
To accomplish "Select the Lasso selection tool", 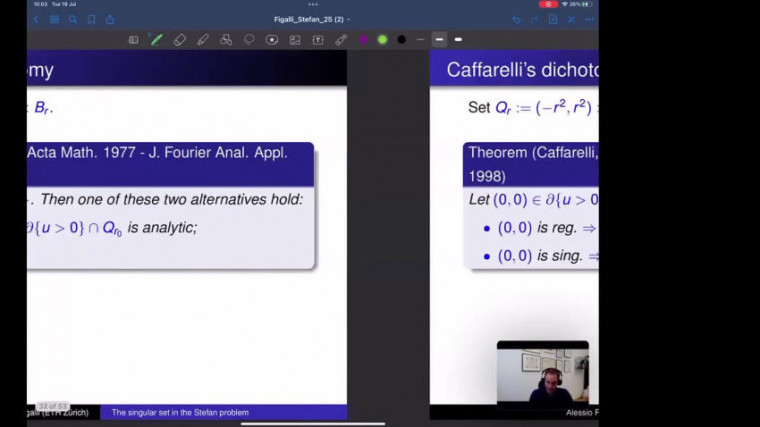I will point(249,40).
